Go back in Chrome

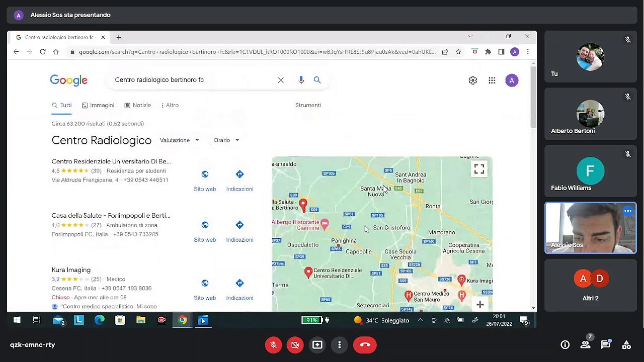(x=16, y=52)
